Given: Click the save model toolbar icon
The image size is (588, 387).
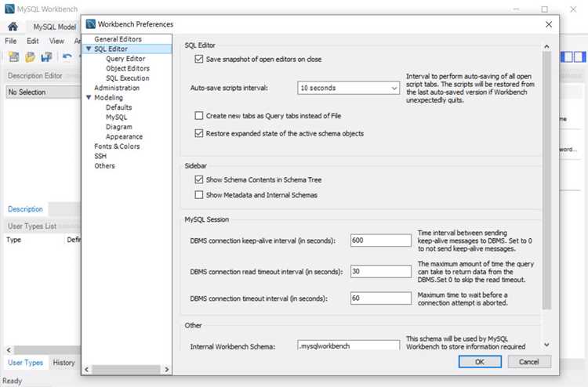Looking at the screenshot, I should point(46,57).
